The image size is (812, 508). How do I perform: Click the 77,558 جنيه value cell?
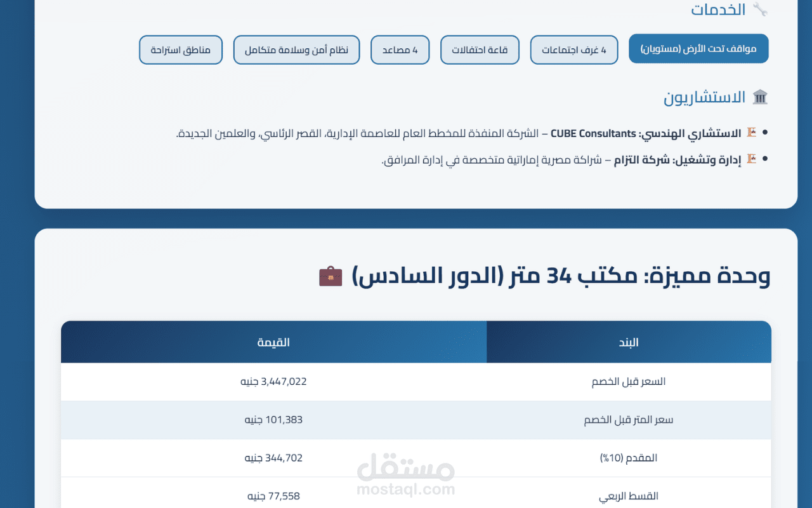click(x=273, y=496)
